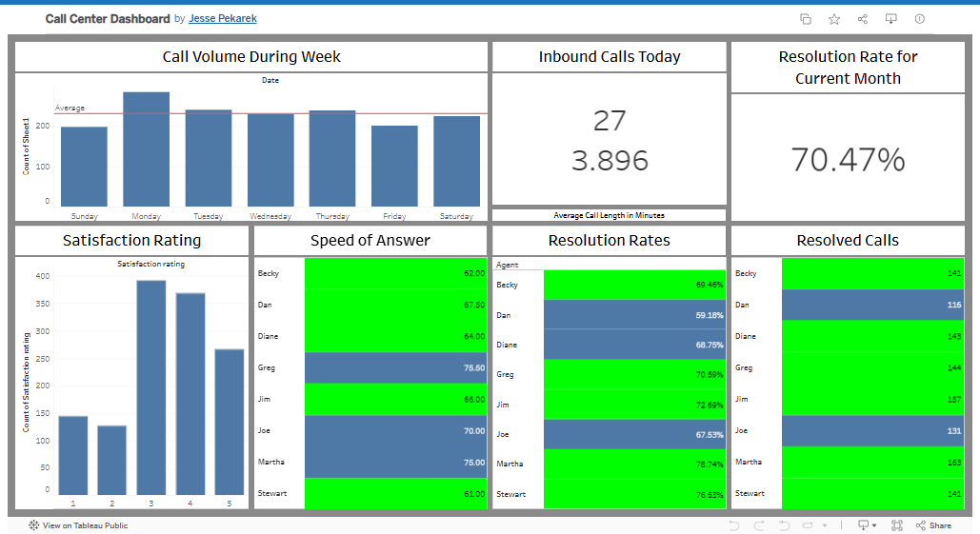Select Greg's 75.50 Speed of Answer cell

[395, 367]
